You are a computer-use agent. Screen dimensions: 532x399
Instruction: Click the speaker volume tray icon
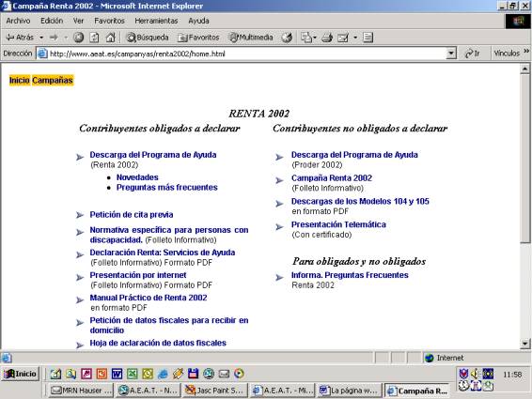click(475, 374)
